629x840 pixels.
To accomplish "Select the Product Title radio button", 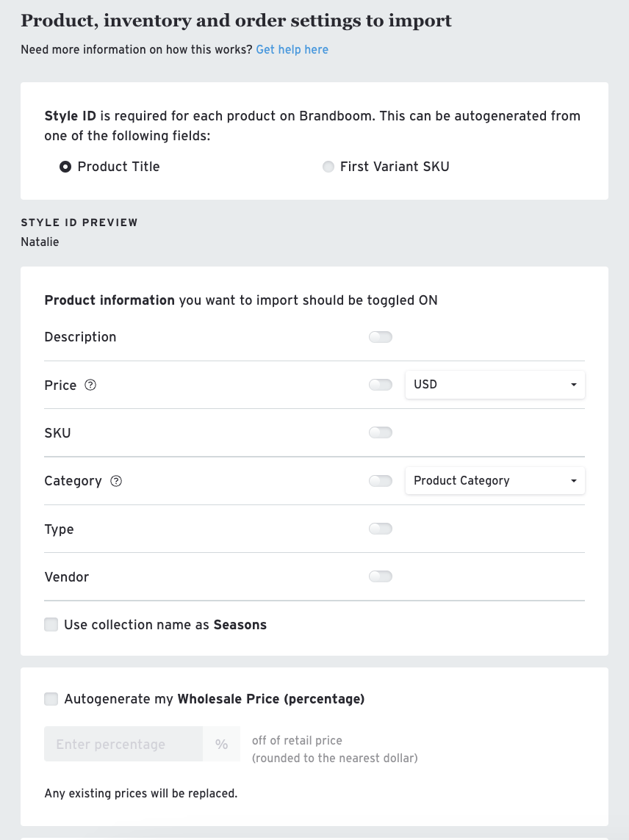I will pos(65,167).
